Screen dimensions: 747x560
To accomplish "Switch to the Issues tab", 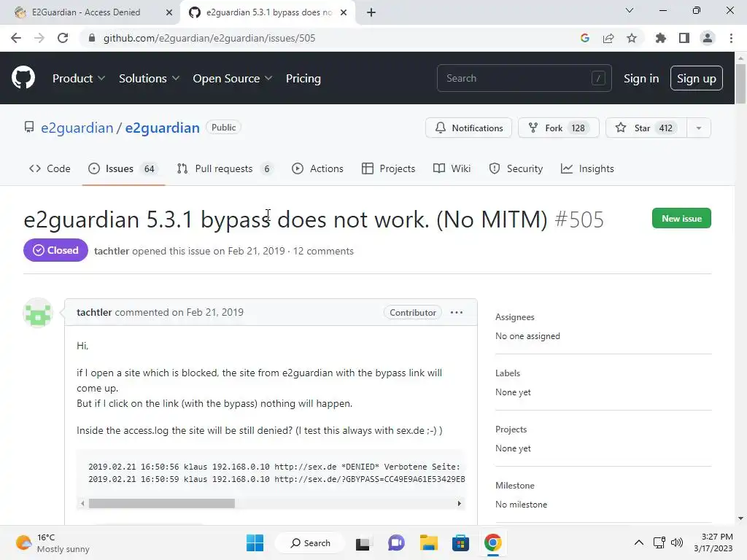I will coord(123,168).
